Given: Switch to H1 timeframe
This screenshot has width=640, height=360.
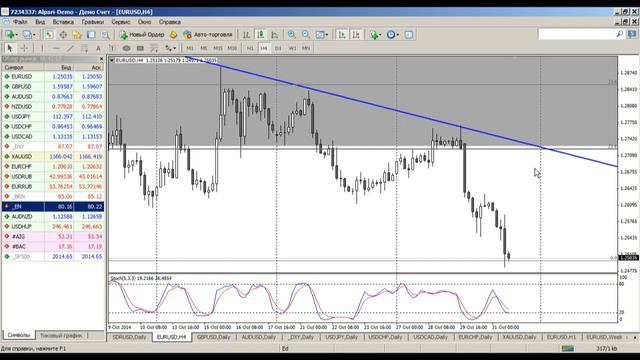Looking at the screenshot, I should point(250,48).
